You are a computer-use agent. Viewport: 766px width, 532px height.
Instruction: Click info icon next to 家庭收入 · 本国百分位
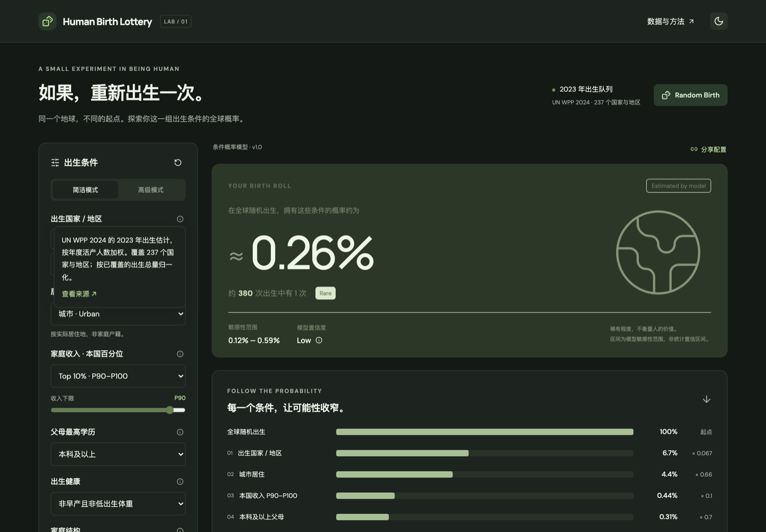[180, 354]
